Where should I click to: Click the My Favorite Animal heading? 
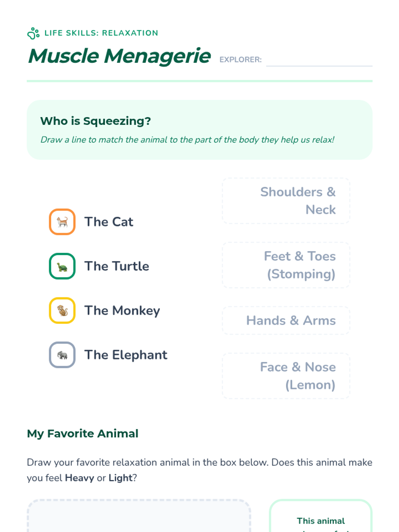pyautogui.click(x=82, y=434)
